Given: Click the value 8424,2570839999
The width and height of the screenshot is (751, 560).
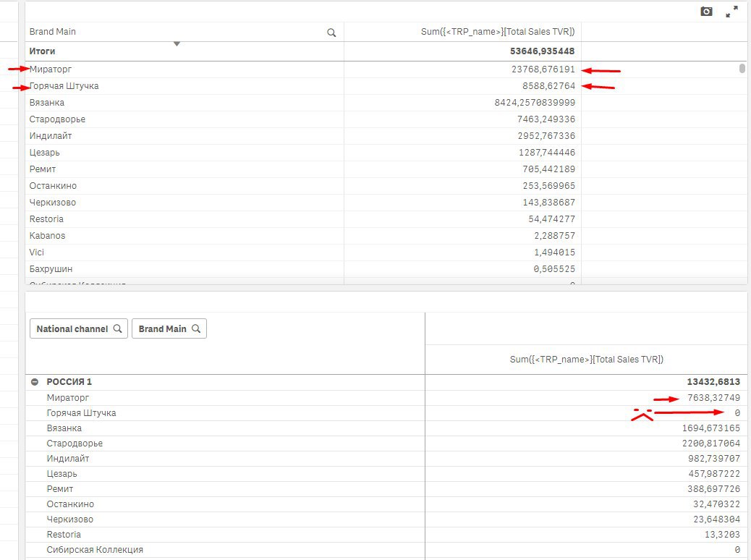Looking at the screenshot, I should click(x=535, y=103).
